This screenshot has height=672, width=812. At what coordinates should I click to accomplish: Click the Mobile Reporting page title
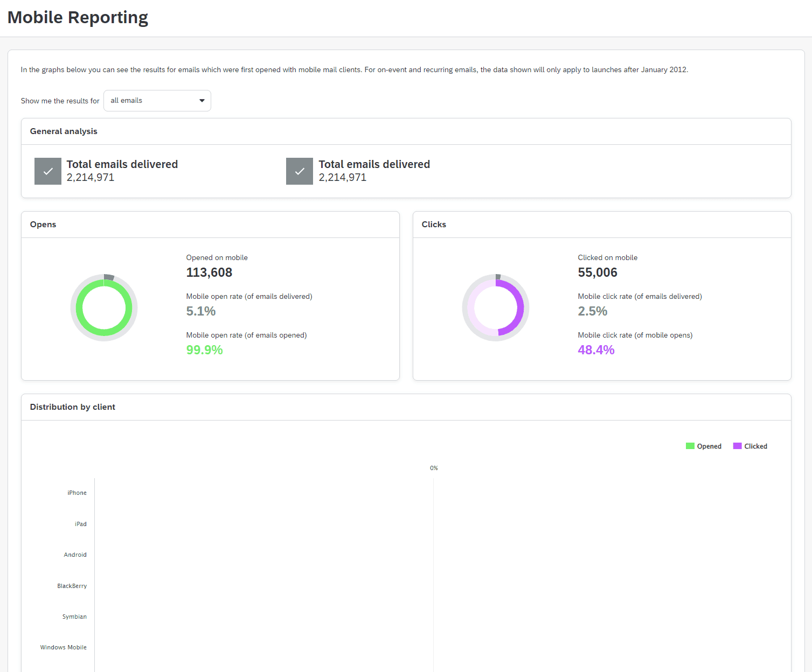[78, 18]
